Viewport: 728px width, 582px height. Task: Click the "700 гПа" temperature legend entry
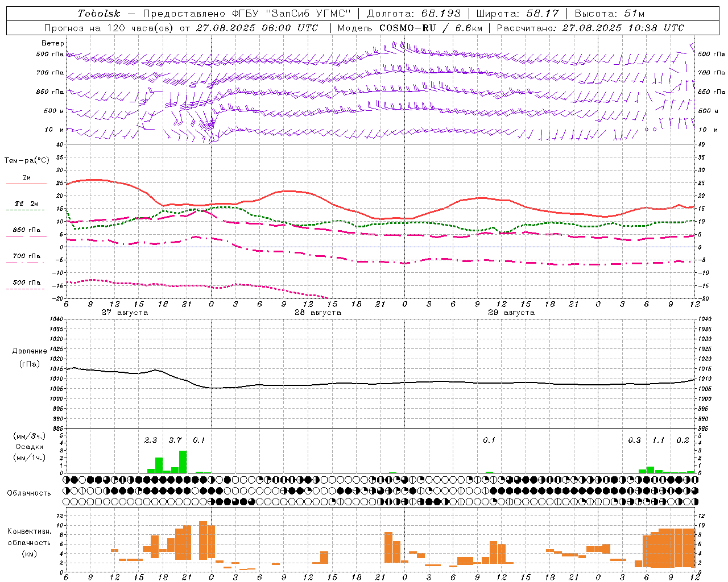tap(26, 256)
